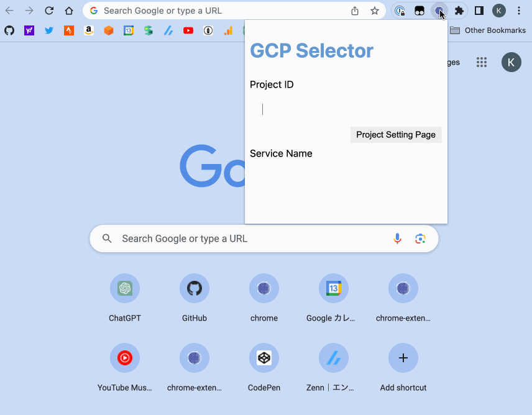The height and width of the screenshot is (415, 532).
Task: Open the Extensions puzzle piece icon
Action: point(459,11)
